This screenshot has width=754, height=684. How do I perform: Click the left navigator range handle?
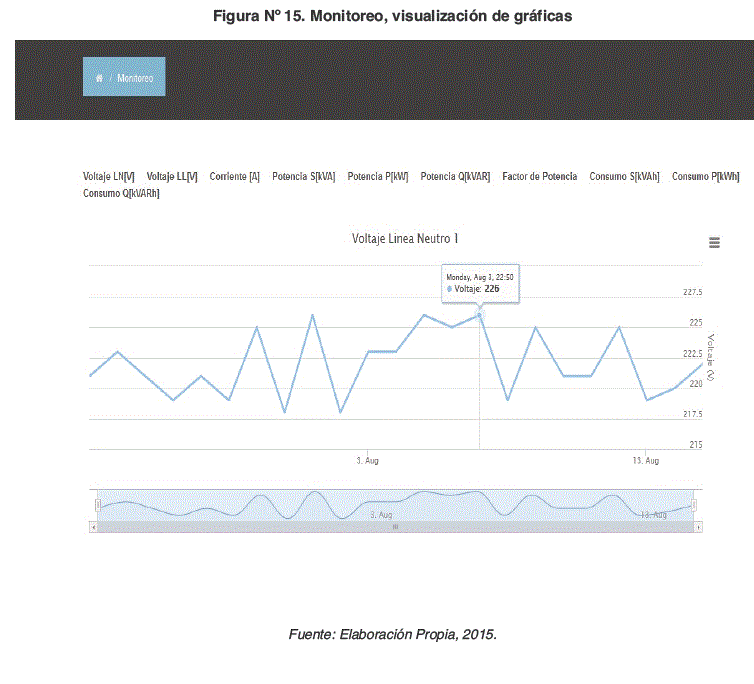pyautogui.click(x=97, y=505)
